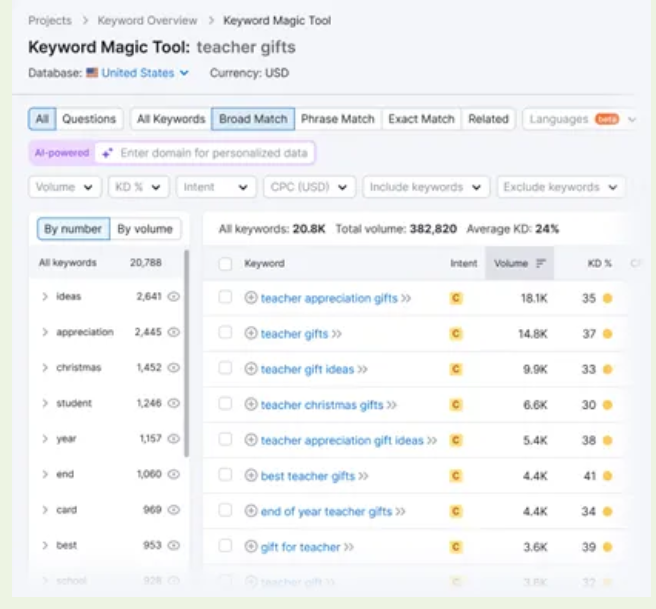Select the Questions tab
This screenshot has height=609, width=656.
89,119
